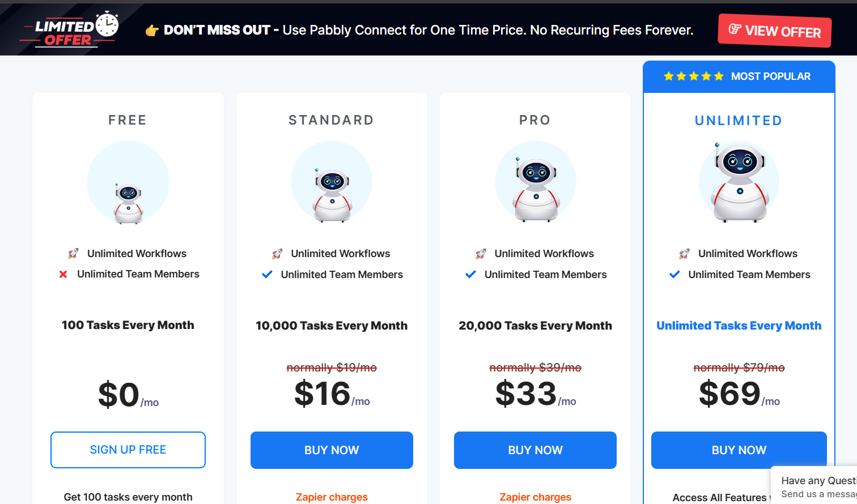
Task: Click the Limited Offer clock logo
Action: 70,29
